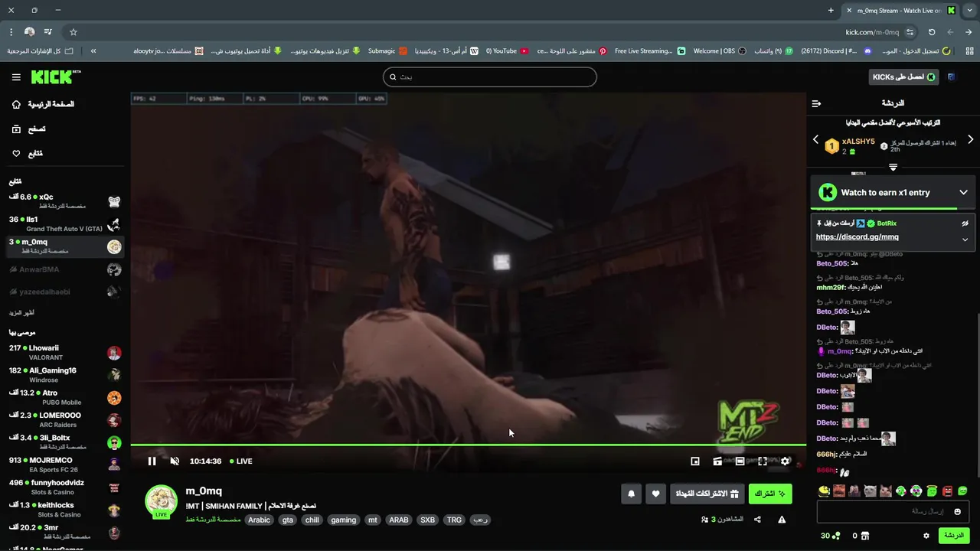The image size is (980, 551).
Task: Expand bookmarks overflow chevron
Action: [93, 51]
